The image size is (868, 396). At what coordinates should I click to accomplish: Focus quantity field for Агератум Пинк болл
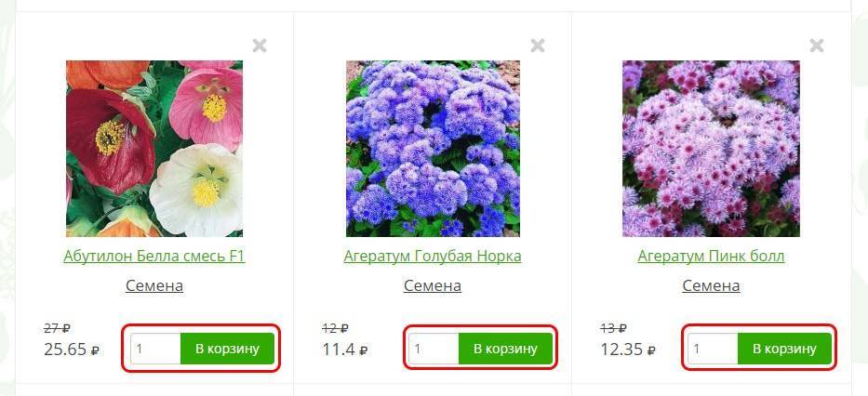point(713,349)
